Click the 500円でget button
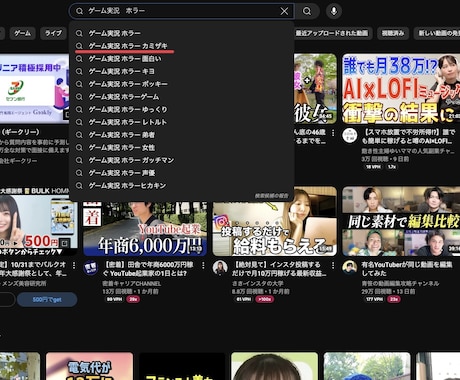The image size is (460, 380). pyautogui.click(x=47, y=299)
